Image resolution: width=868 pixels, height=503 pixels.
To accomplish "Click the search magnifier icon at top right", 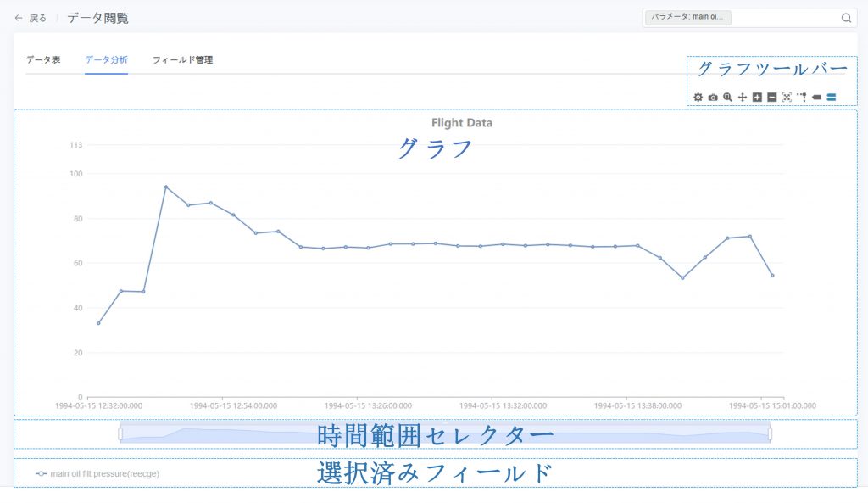I will coord(846,18).
